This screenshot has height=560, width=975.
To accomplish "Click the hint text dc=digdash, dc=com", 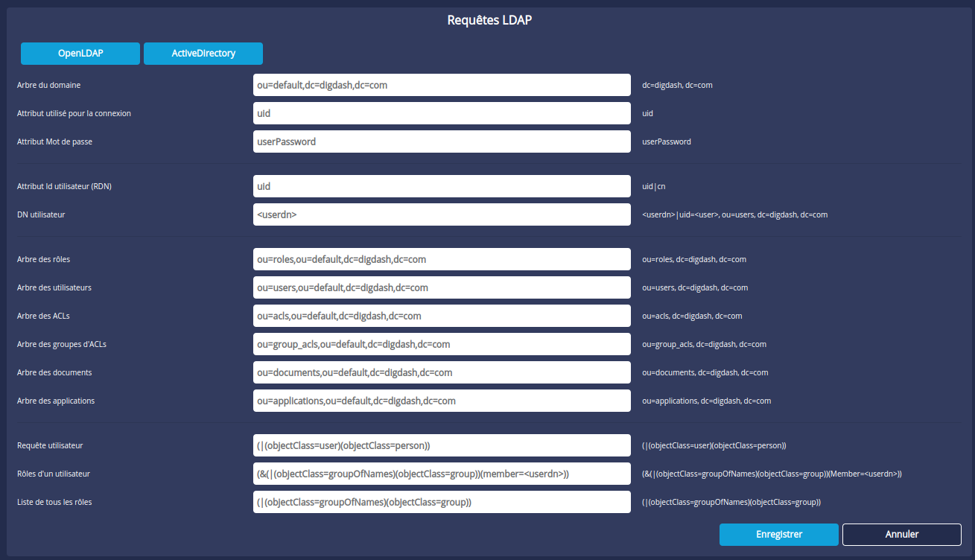I will [676, 84].
